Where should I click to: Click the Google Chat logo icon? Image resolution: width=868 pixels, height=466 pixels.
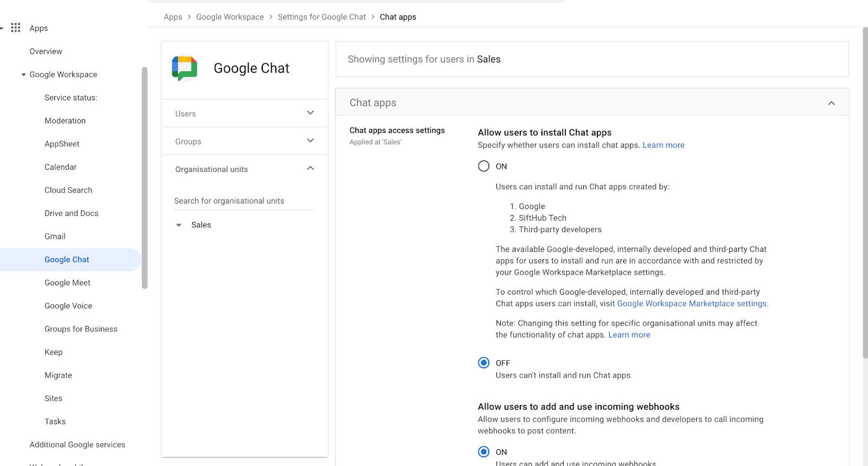point(184,68)
